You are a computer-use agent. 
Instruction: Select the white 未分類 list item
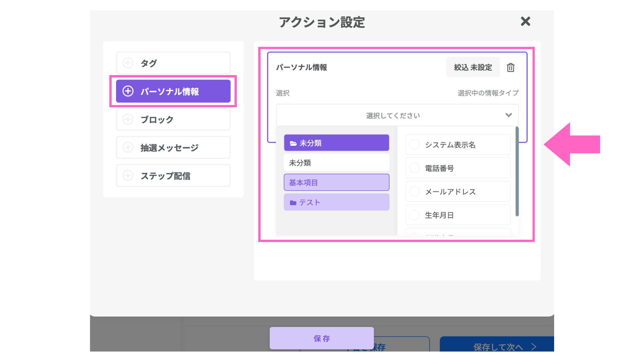tap(336, 163)
